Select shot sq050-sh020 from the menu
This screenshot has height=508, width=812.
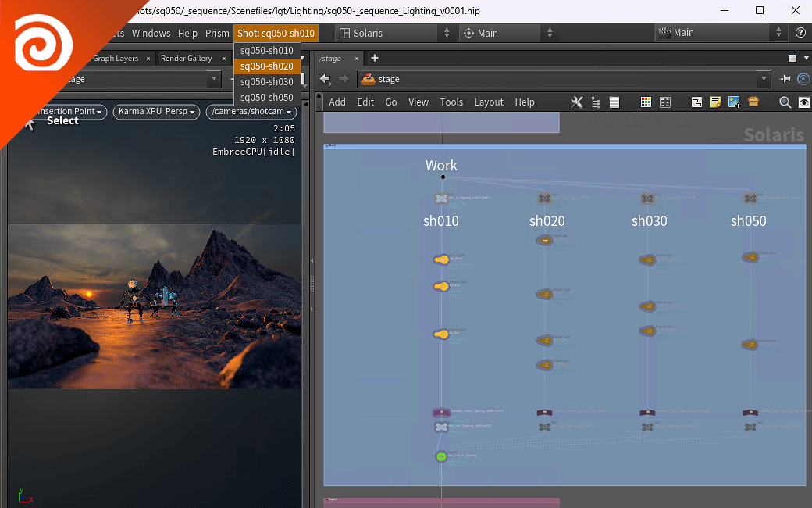click(266, 66)
